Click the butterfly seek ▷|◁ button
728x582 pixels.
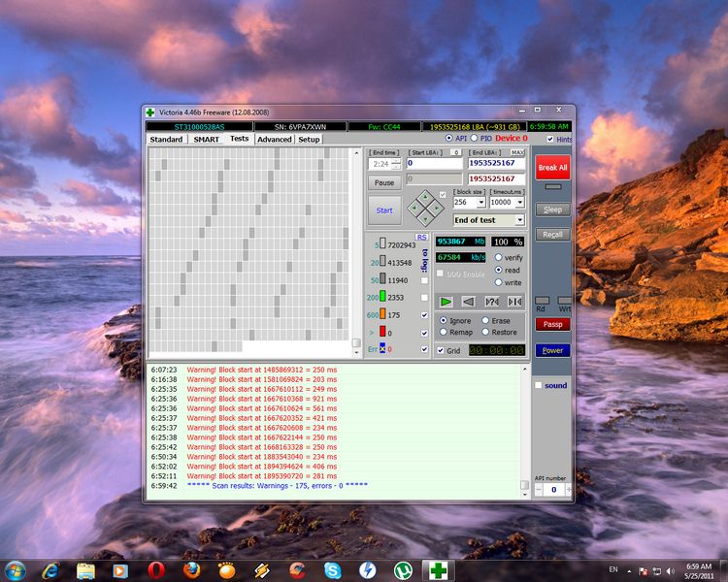(x=514, y=302)
